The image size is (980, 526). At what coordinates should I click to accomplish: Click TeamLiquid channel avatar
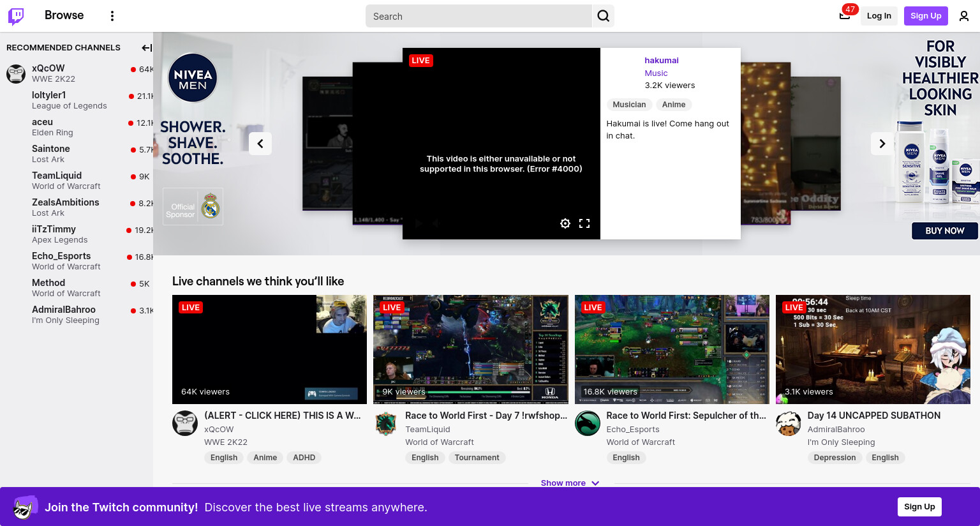(x=386, y=423)
